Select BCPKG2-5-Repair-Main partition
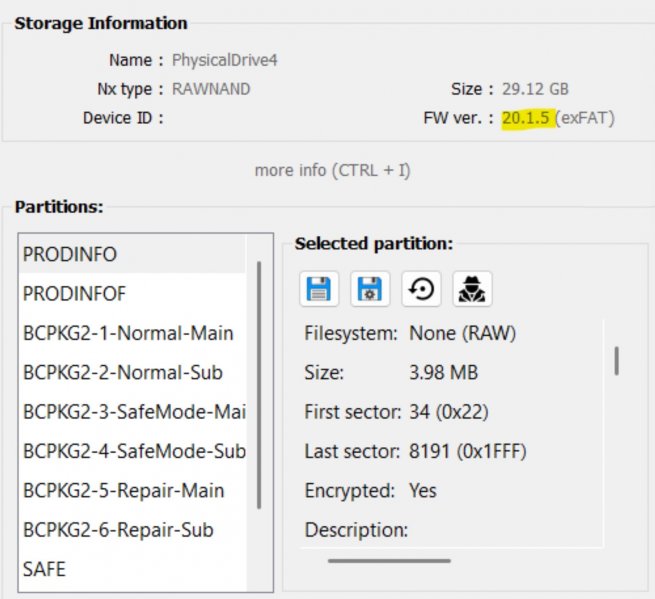Screen dimensions: 655x599 pyautogui.click(x=124, y=490)
